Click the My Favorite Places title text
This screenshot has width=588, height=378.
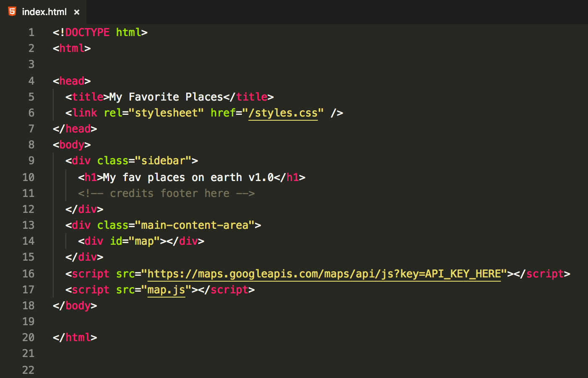[166, 97]
